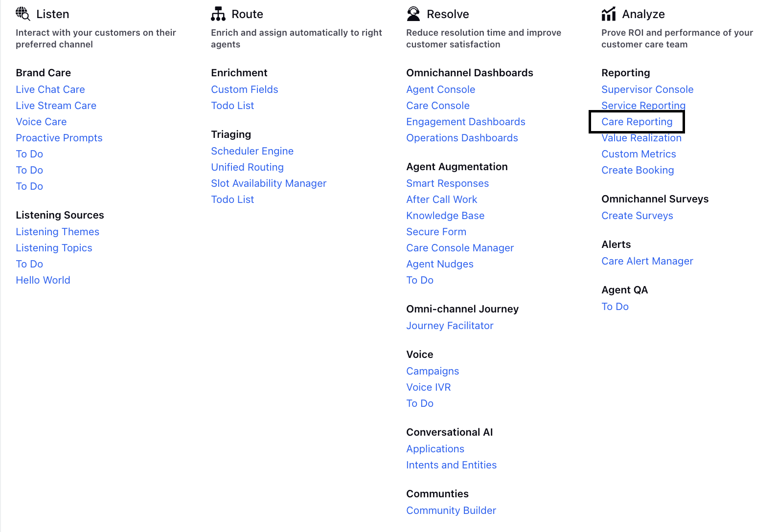Open Value Realization link
Viewport: 777px width, 532px height.
(641, 138)
